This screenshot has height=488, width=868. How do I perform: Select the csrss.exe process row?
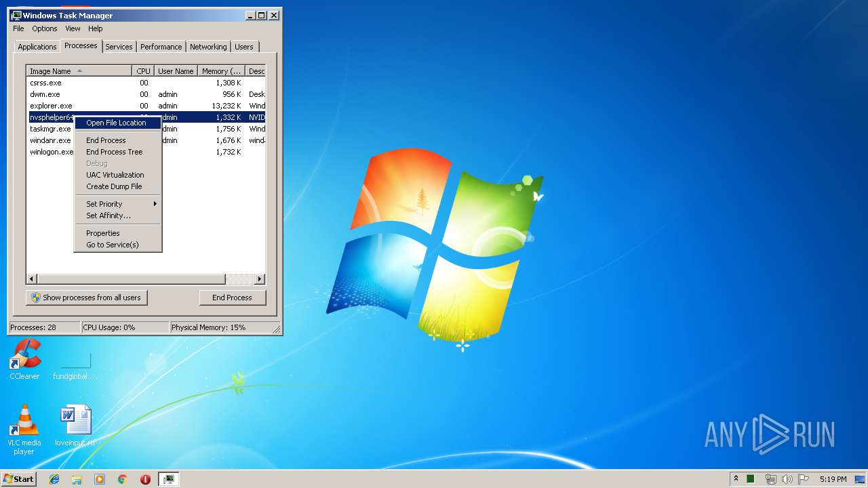point(146,83)
